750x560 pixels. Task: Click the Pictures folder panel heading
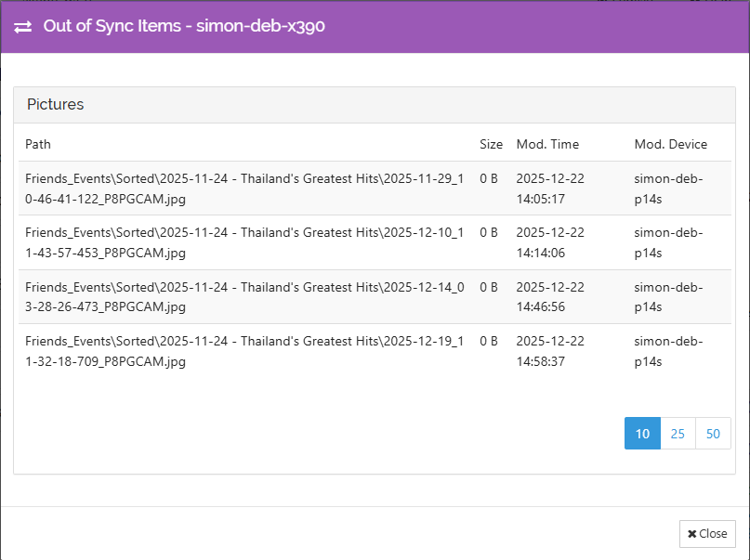pos(56,105)
